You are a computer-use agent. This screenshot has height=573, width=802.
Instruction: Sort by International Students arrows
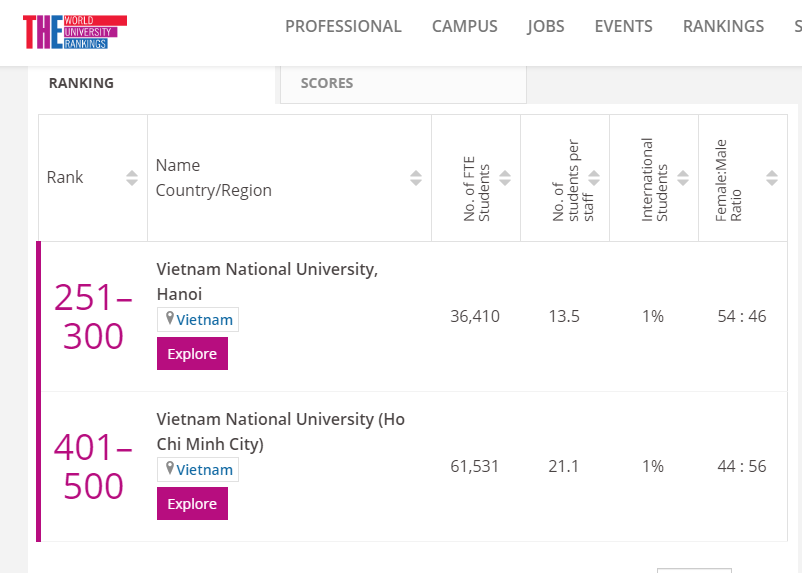(x=683, y=178)
